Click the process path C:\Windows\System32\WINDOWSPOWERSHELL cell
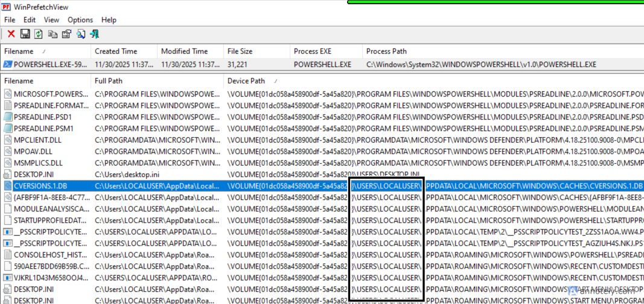Viewport: 644px width, 304px height. 481,65
